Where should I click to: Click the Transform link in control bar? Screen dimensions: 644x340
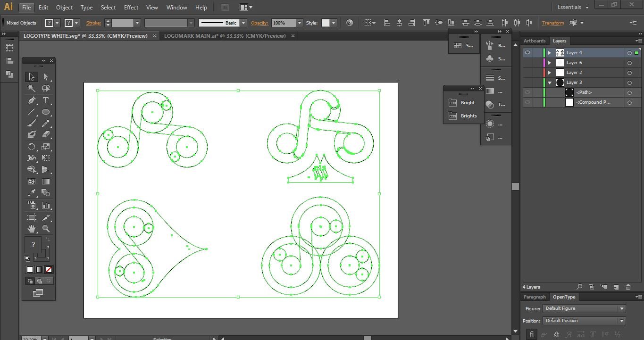tap(553, 23)
